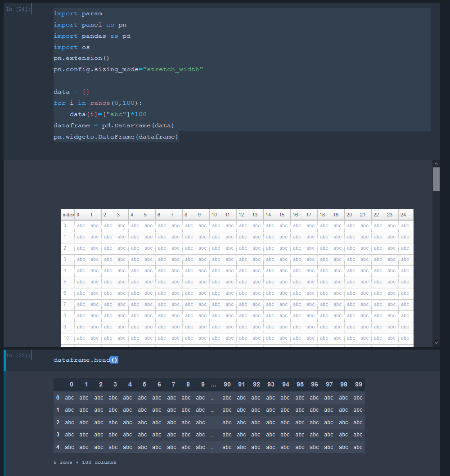Click the ellipsis column header in the head output
Viewport: 450px width, 476px height.
pyautogui.click(x=213, y=384)
